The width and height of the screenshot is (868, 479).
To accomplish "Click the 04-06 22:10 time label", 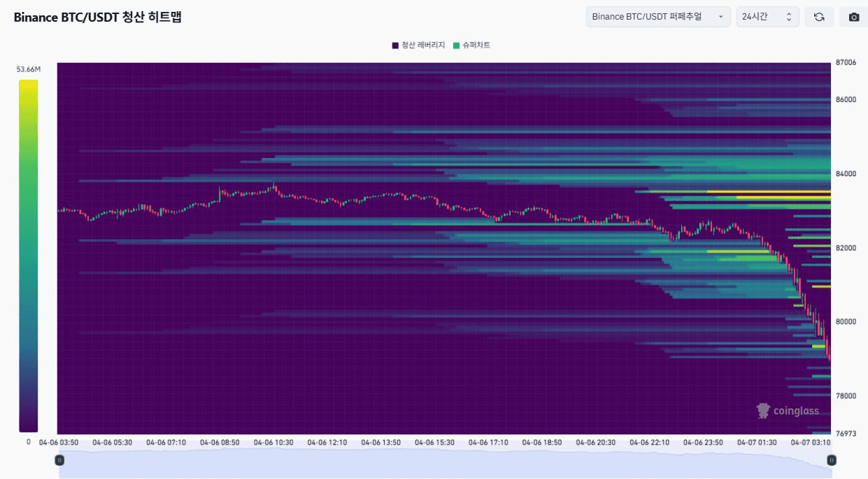I will pos(650,443).
